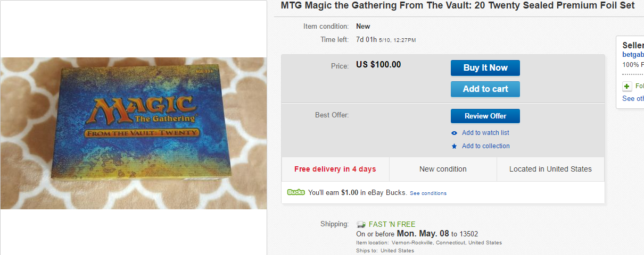
Task: Click the FAST 'N FREE shipping label
Action: click(392, 224)
